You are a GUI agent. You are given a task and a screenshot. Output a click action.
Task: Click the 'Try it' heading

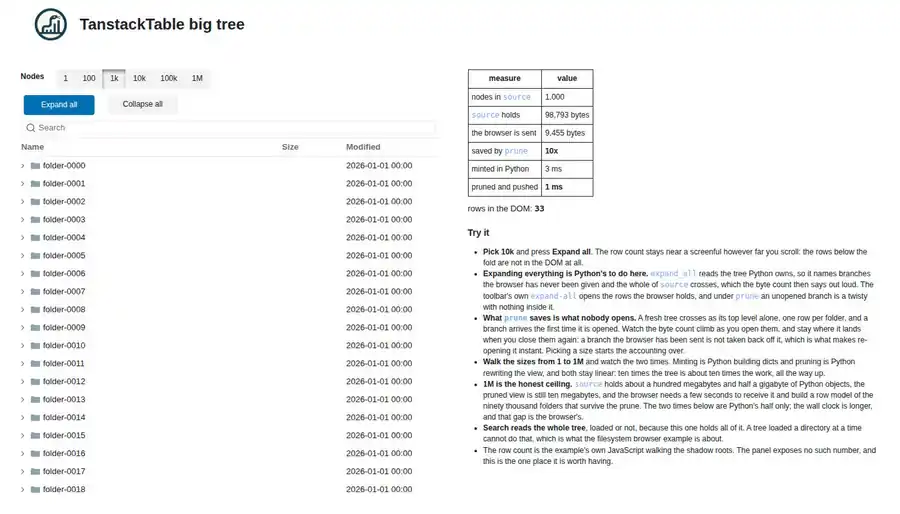click(x=478, y=233)
